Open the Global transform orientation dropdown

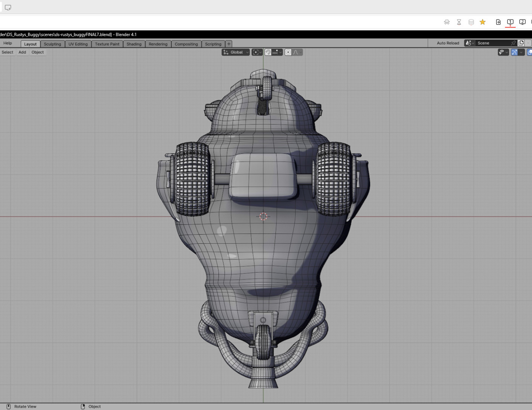pos(236,52)
